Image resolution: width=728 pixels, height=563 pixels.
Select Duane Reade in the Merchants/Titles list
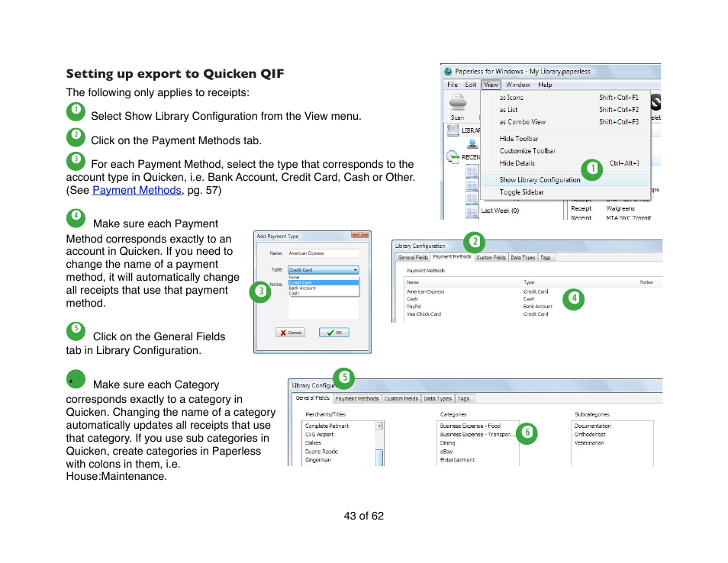point(321,452)
